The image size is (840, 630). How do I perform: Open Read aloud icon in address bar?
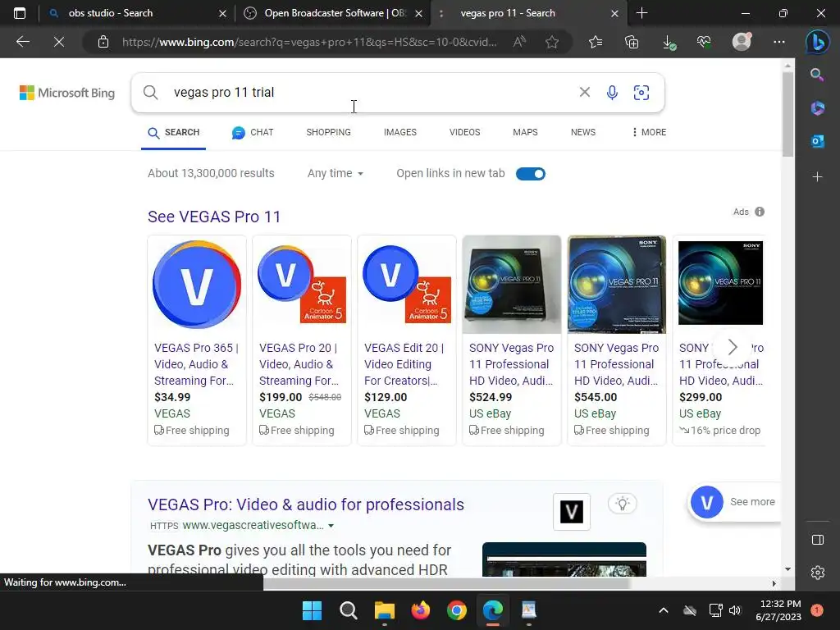[519, 42]
